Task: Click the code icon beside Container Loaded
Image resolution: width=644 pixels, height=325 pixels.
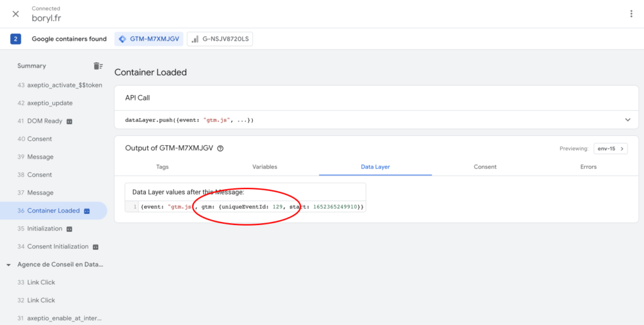Action: pos(87,211)
